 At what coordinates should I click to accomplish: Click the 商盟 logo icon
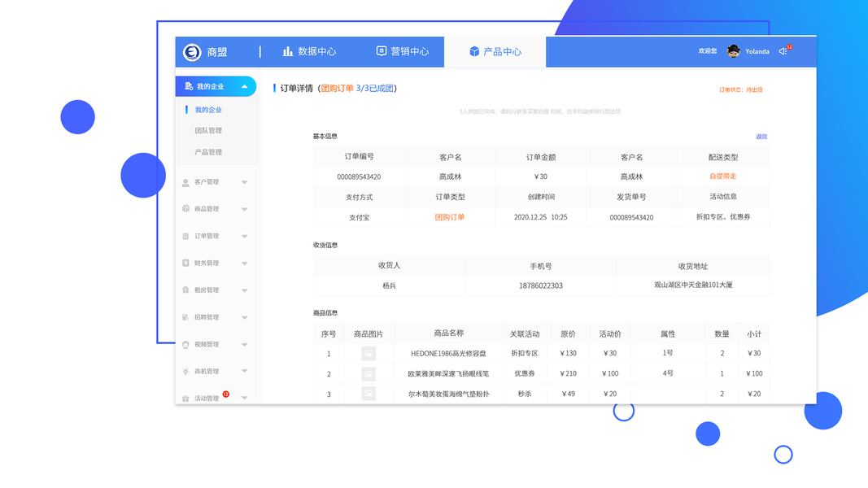(x=192, y=52)
